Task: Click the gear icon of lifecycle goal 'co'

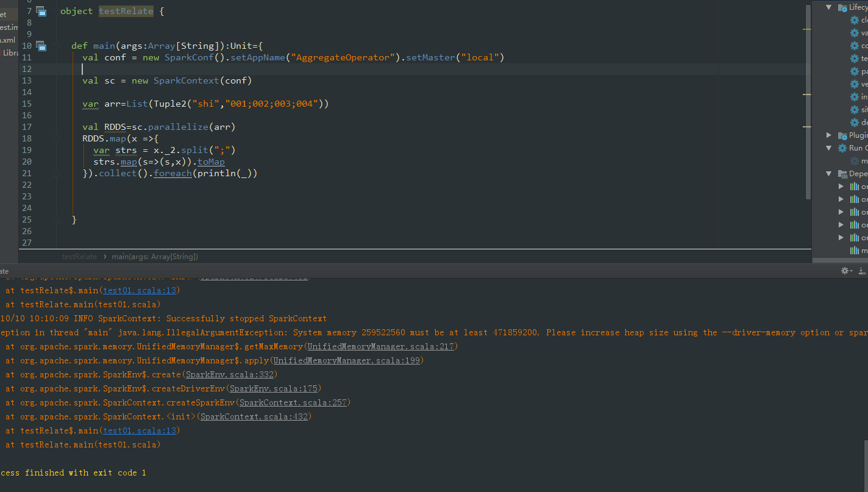Action: (x=855, y=46)
